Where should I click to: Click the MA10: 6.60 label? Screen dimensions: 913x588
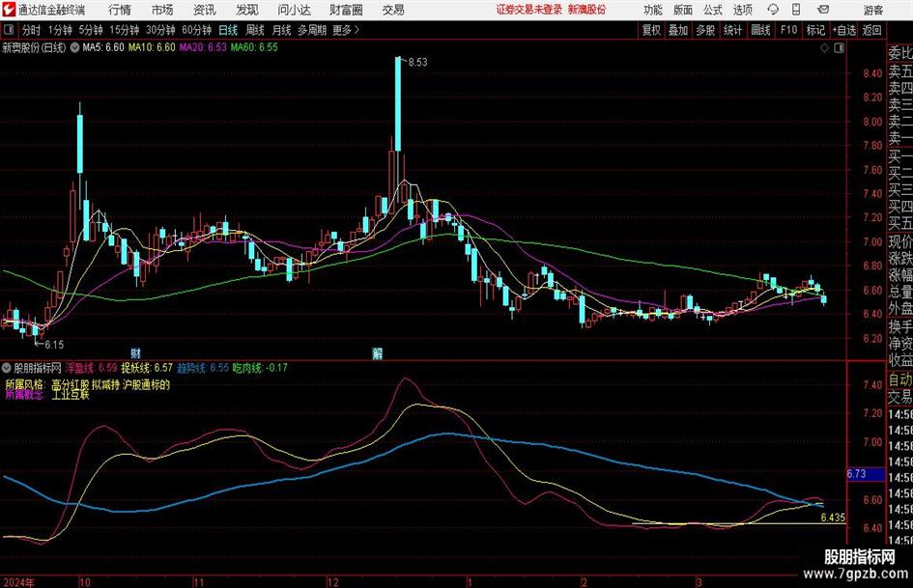[152, 47]
